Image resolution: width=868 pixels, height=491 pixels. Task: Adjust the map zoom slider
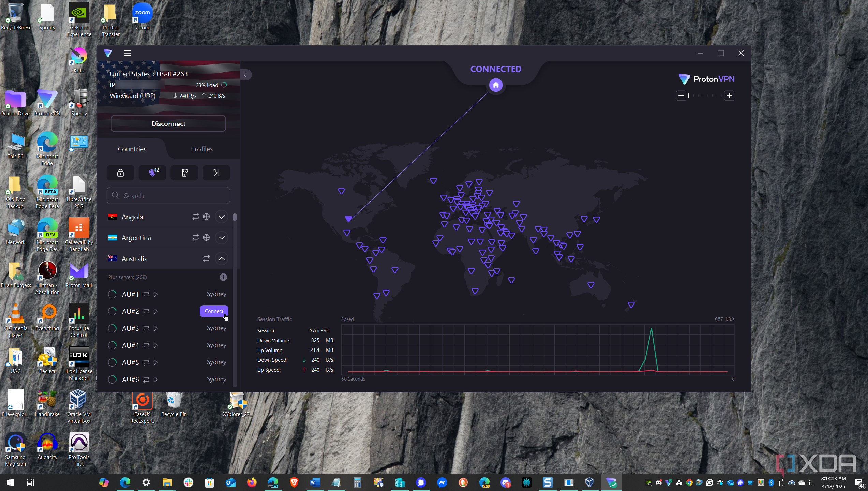coord(705,96)
